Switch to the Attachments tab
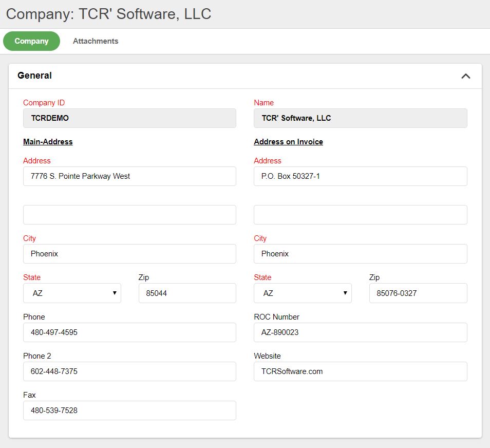This screenshot has height=448, width=490. click(96, 41)
